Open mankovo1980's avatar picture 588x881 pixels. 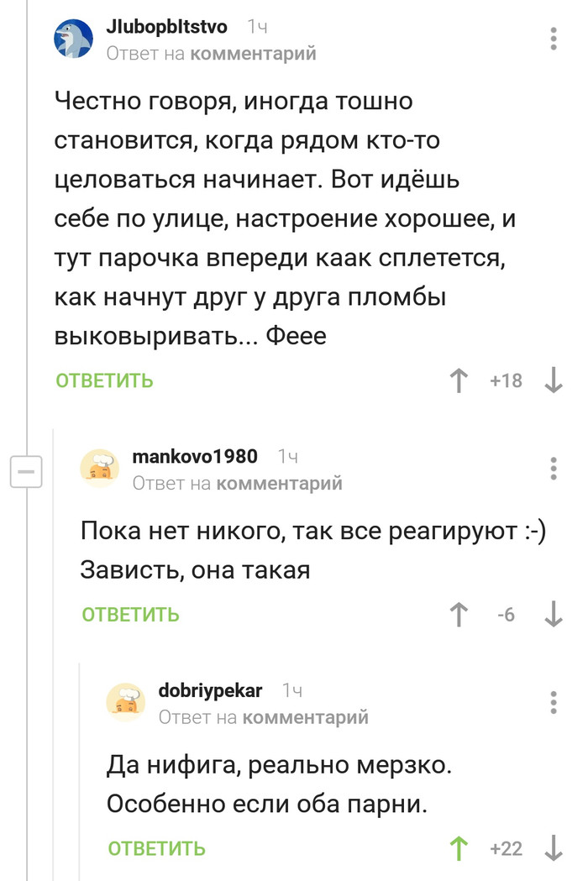click(x=100, y=468)
